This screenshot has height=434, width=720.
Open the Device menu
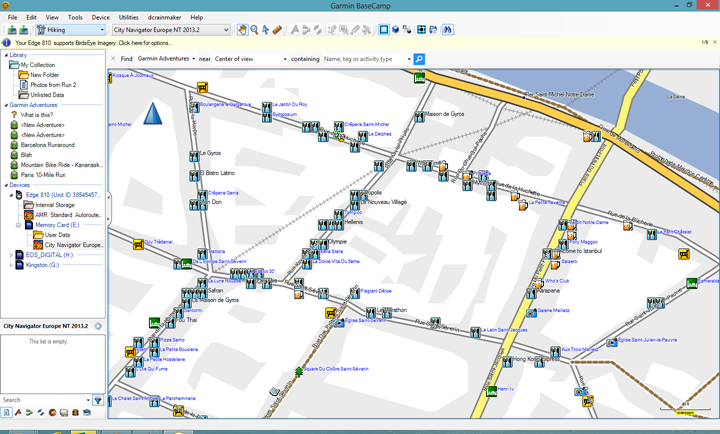click(x=101, y=17)
